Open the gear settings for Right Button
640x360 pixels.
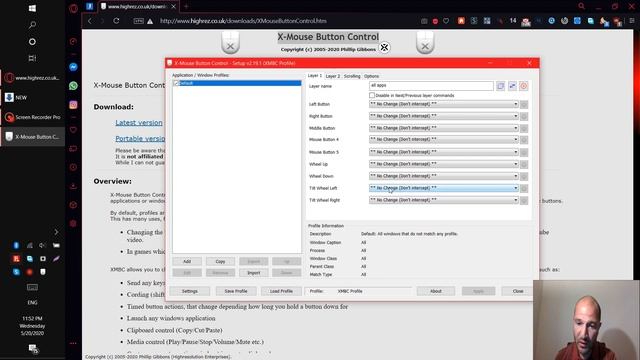[x=524, y=117]
